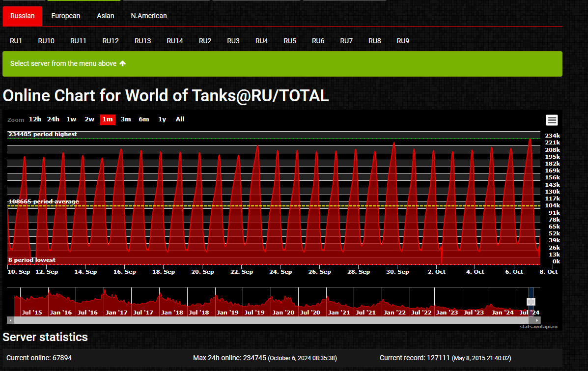
Task: Choose the 3m zoom option
Action: 126,119
